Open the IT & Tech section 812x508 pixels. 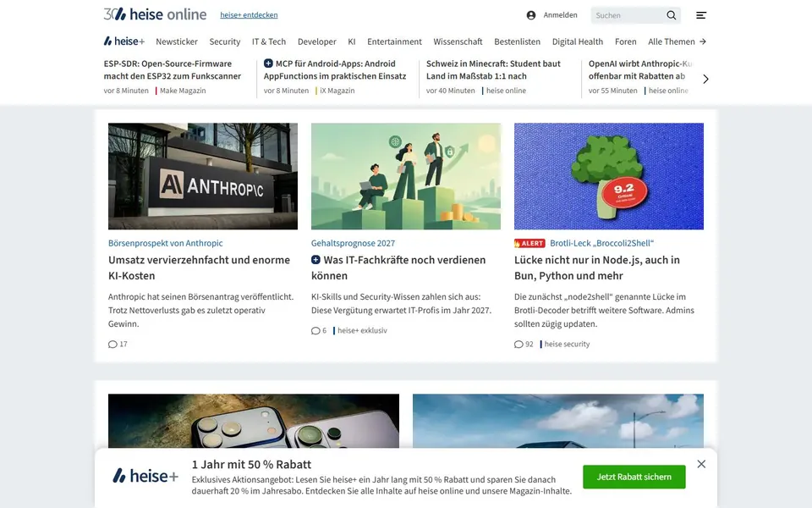click(269, 41)
